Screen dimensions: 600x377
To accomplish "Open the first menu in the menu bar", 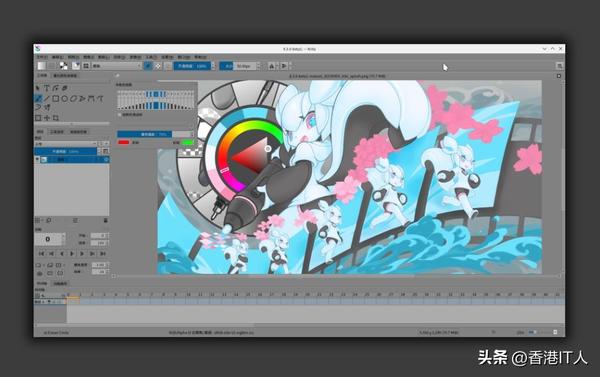I will click(42, 57).
